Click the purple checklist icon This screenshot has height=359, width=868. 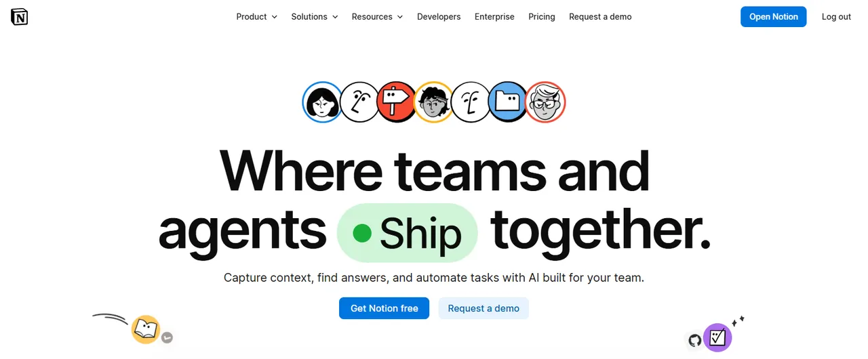(717, 337)
